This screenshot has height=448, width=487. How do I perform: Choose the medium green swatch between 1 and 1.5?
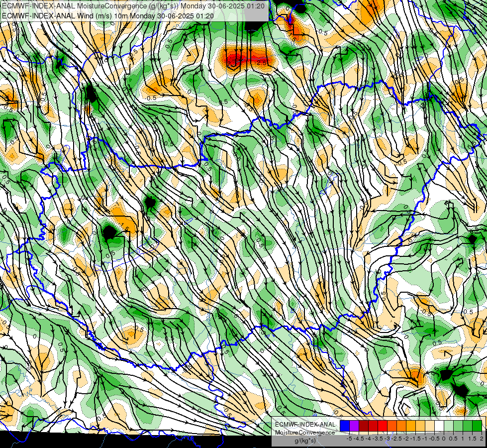click(x=468, y=426)
